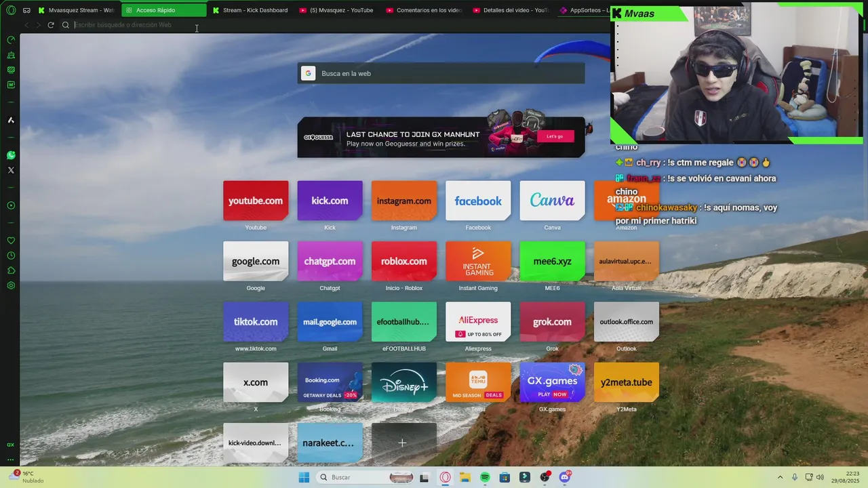Screen dimensions: 868x488
Task: Open WhatsApp from the sidebar
Action: (x=11, y=155)
